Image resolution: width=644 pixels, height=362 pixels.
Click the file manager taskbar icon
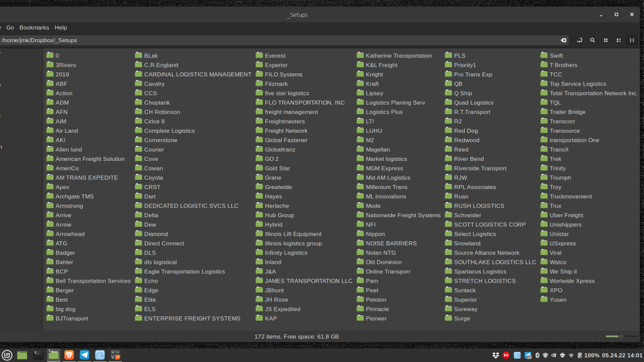click(53, 355)
